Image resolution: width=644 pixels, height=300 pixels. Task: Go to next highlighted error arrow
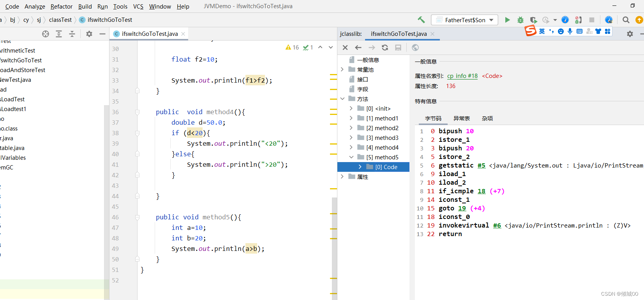tap(331, 48)
